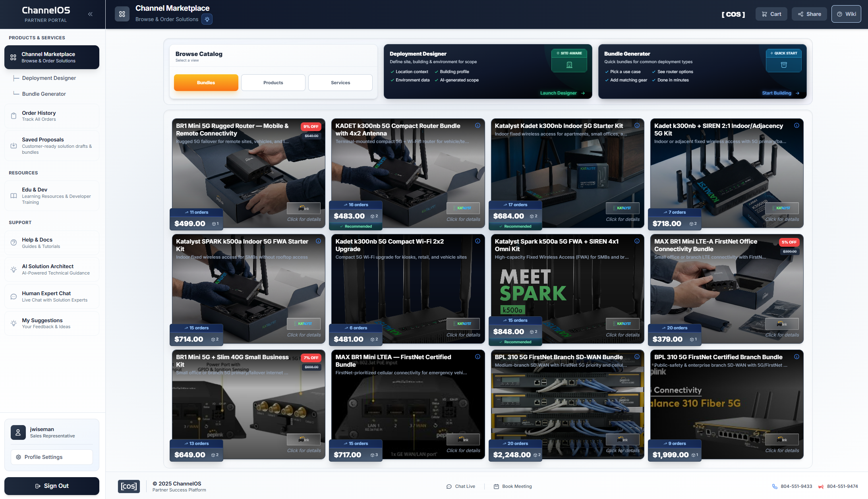Viewport: 868px width, 499px height.
Task: Open info on the BPL 310 SD-WAN Bundle
Action: (x=637, y=357)
